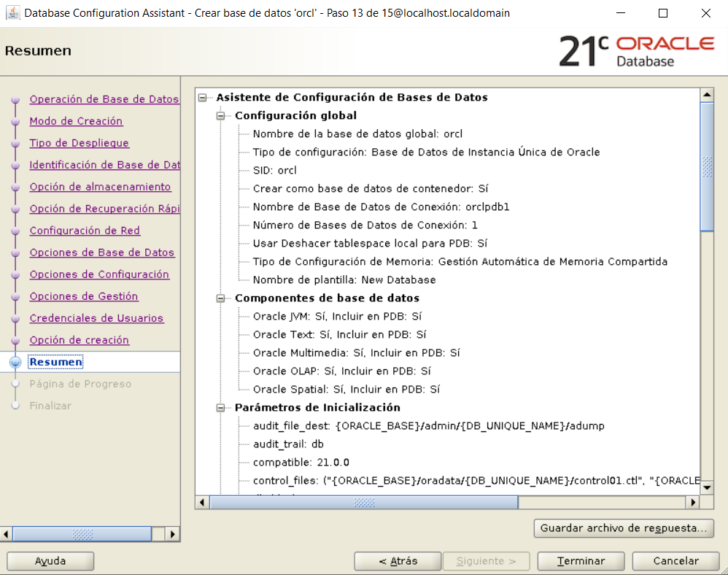728x575 pixels.
Task: Select the 'compatible: 21.0.0' parameter row
Action: tap(301, 463)
